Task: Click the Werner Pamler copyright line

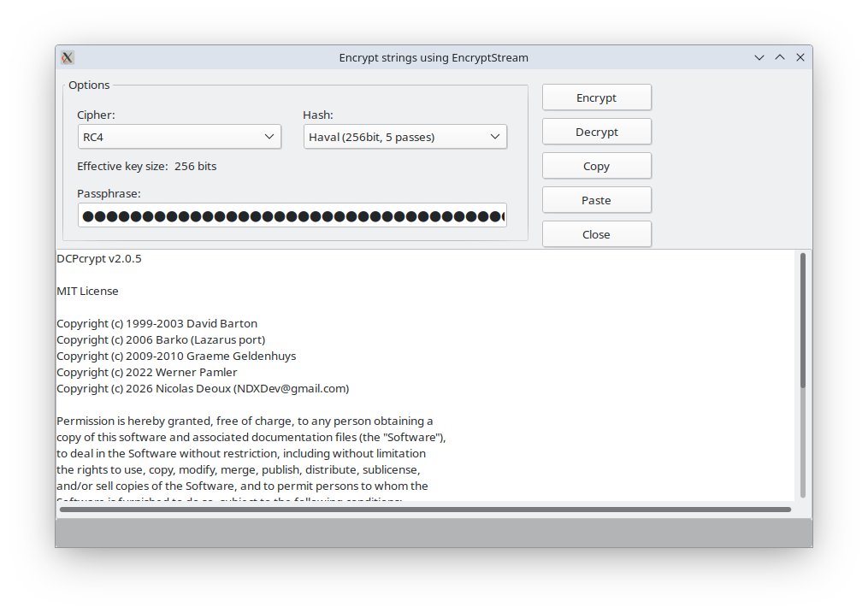Action: (147, 373)
